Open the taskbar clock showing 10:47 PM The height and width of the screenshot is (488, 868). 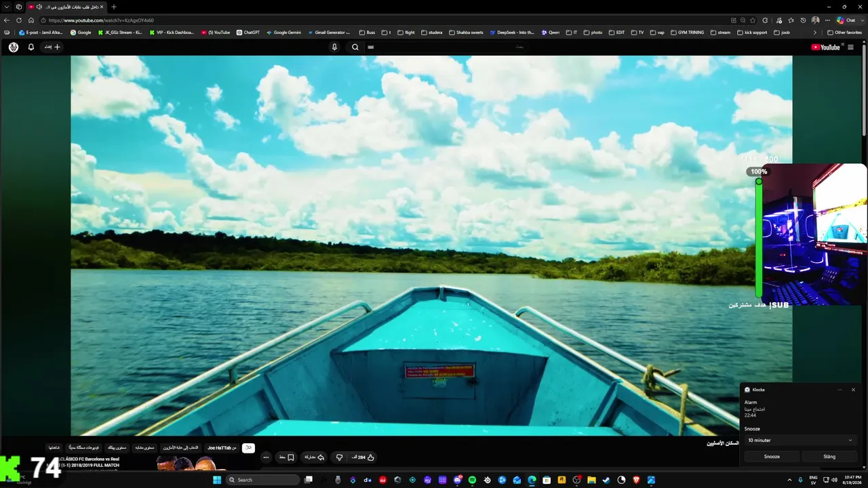852,480
